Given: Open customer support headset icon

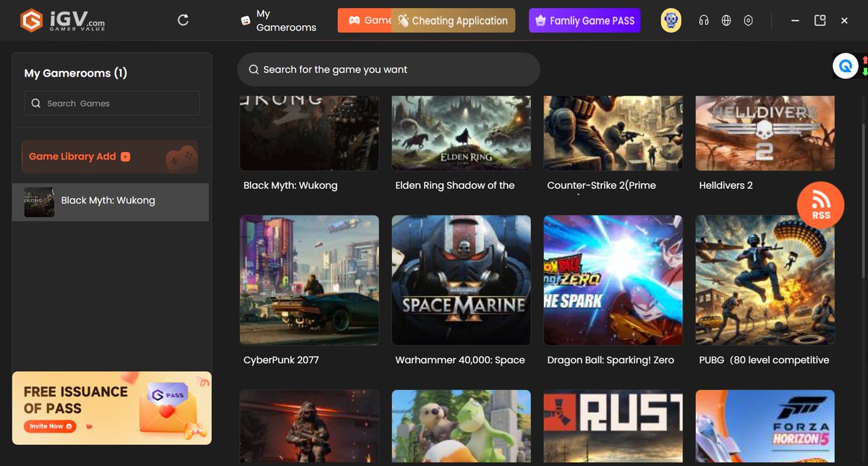Looking at the screenshot, I should (x=704, y=20).
